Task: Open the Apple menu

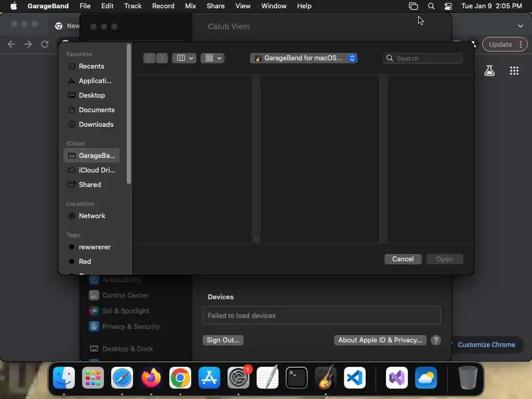Action: [x=14, y=6]
